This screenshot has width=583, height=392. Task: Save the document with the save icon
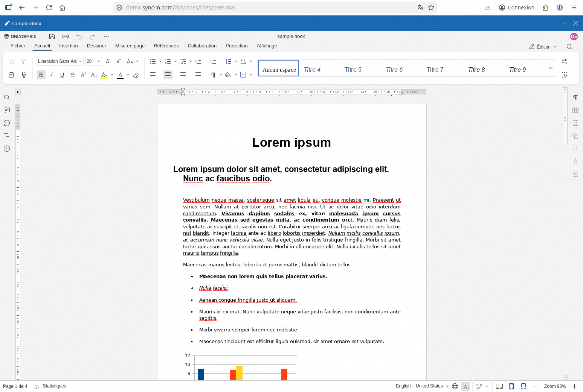click(52, 36)
